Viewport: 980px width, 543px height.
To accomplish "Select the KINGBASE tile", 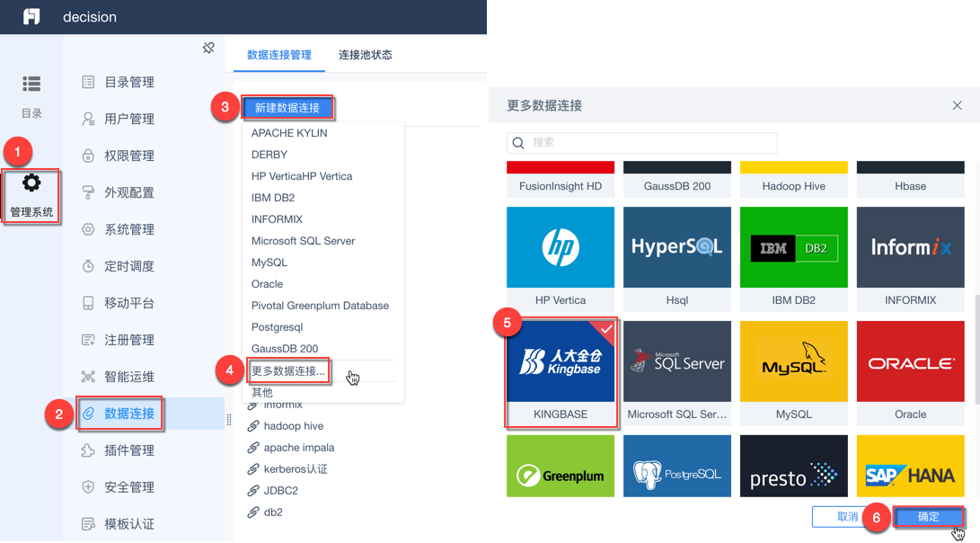I will (561, 373).
